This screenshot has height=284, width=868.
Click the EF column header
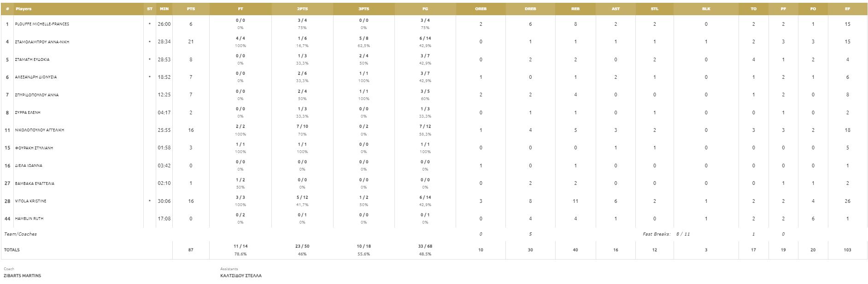847,9
